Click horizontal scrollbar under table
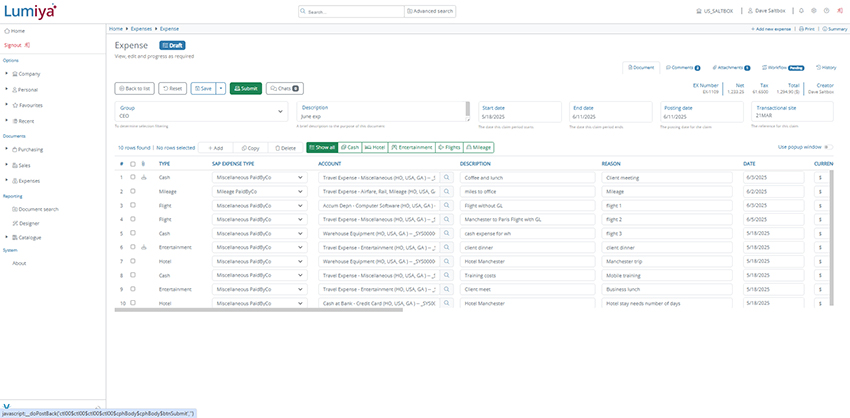Viewport: 850px width, 418px height. [x=259, y=310]
